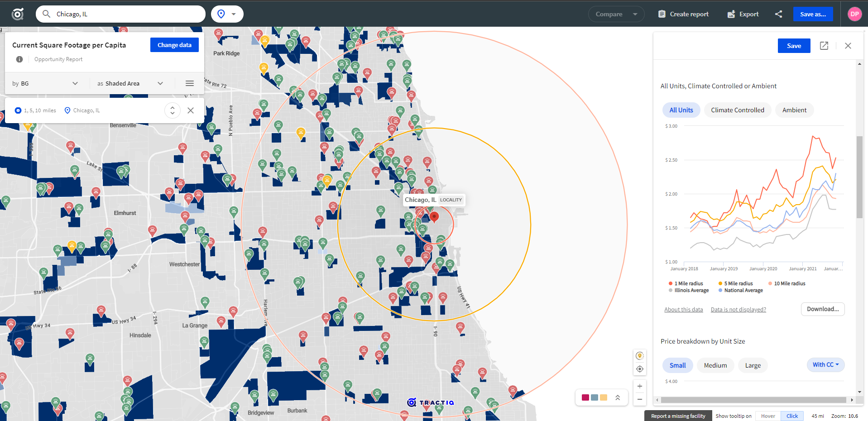Open chart panel in new window icon
The image size is (868, 421).
click(824, 46)
